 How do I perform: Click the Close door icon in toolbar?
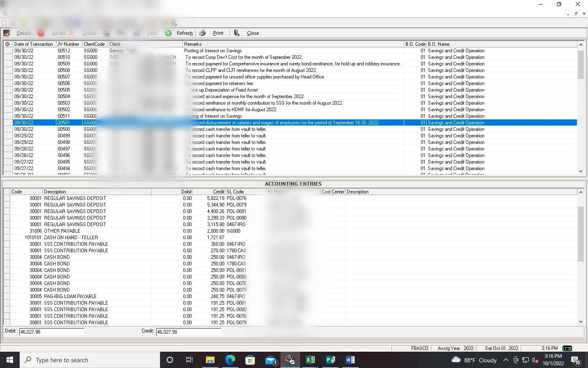[x=236, y=33]
